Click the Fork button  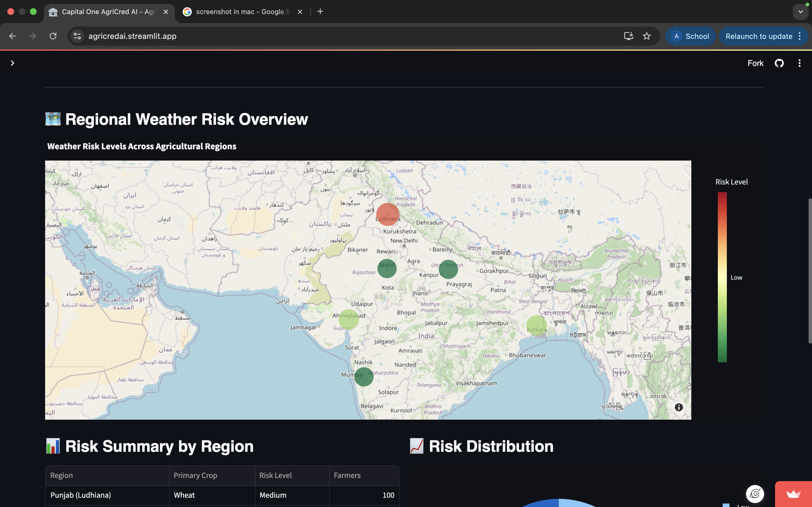(x=755, y=63)
